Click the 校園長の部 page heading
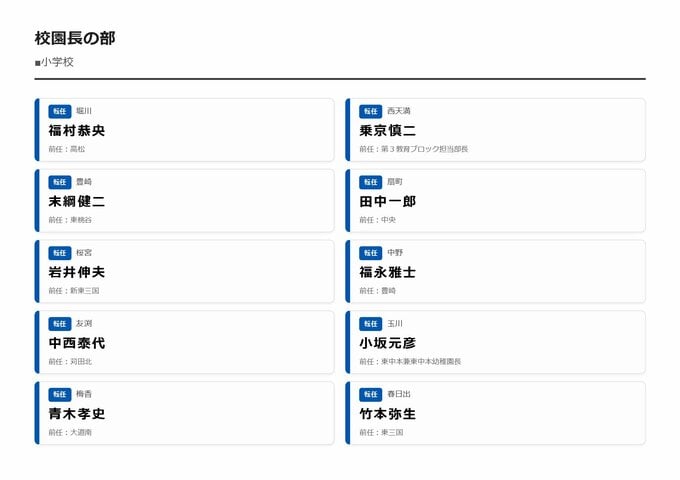The height and width of the screenshot is (480, 680). pos(75,38)
